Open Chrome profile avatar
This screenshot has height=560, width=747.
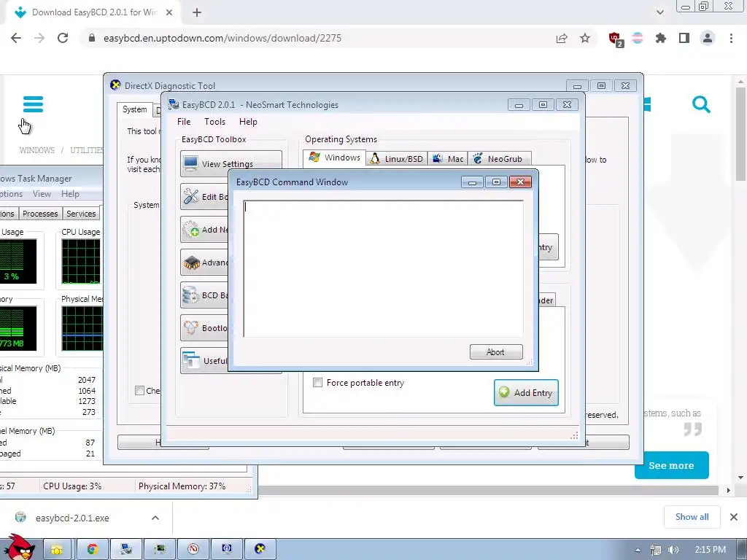tap(708, 38)
